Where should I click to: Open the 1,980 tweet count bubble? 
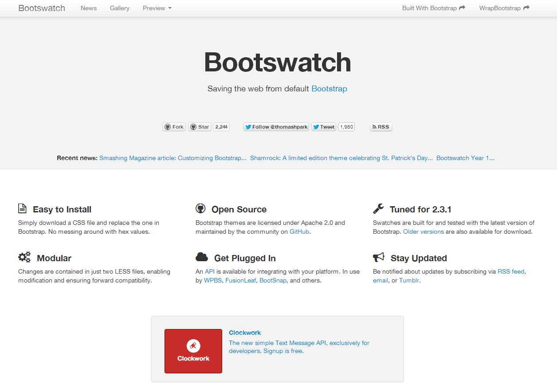tap(346, 127)
